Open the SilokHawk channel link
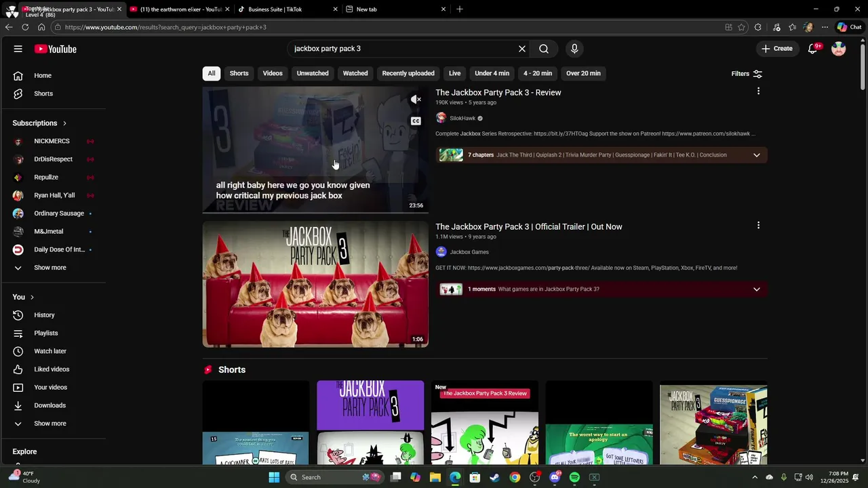This screenshot has width=868, height=488. pyautogui.click(x=462, y=118)
